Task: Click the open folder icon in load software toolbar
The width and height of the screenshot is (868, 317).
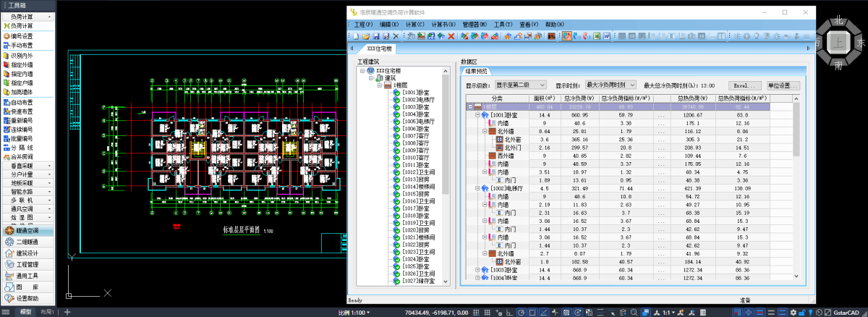Action: [x=366, y=36]
